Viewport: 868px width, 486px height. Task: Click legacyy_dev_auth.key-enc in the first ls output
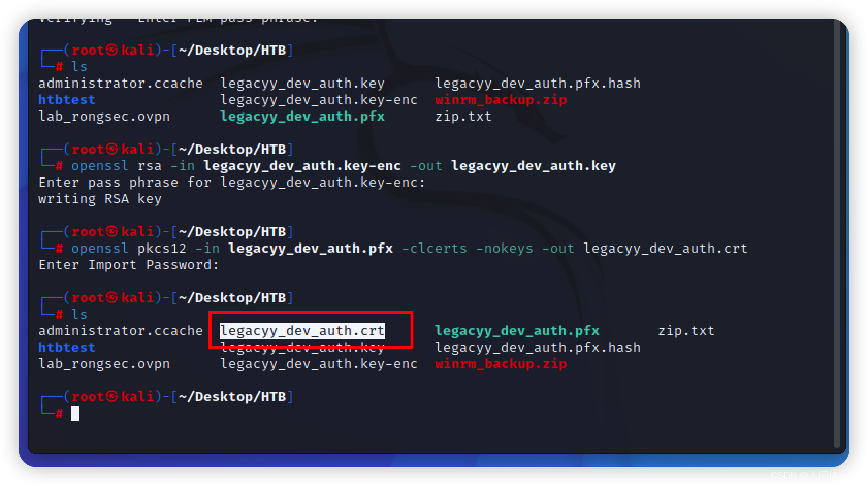coord(319,100)
